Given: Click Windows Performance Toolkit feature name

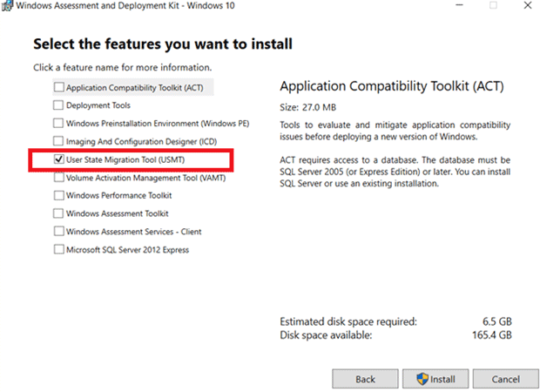Looking at the screenshot, I should click(x=118, y=196).
